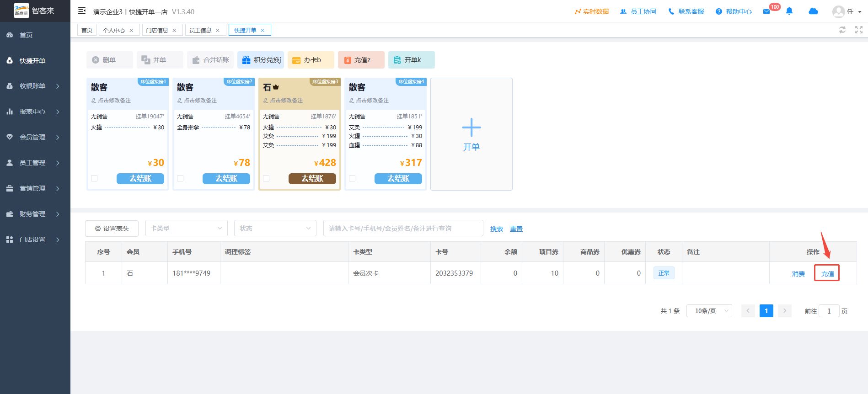Viewport: 868px width, 394px height.
Task: Close the 门店信息 tab
Action: pos(174,30)
